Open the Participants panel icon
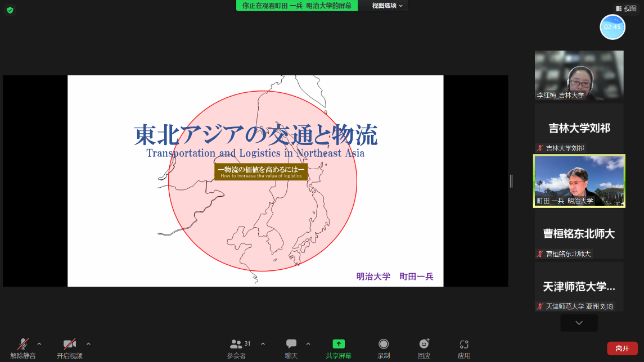644x362 pixels. (237, 344)
